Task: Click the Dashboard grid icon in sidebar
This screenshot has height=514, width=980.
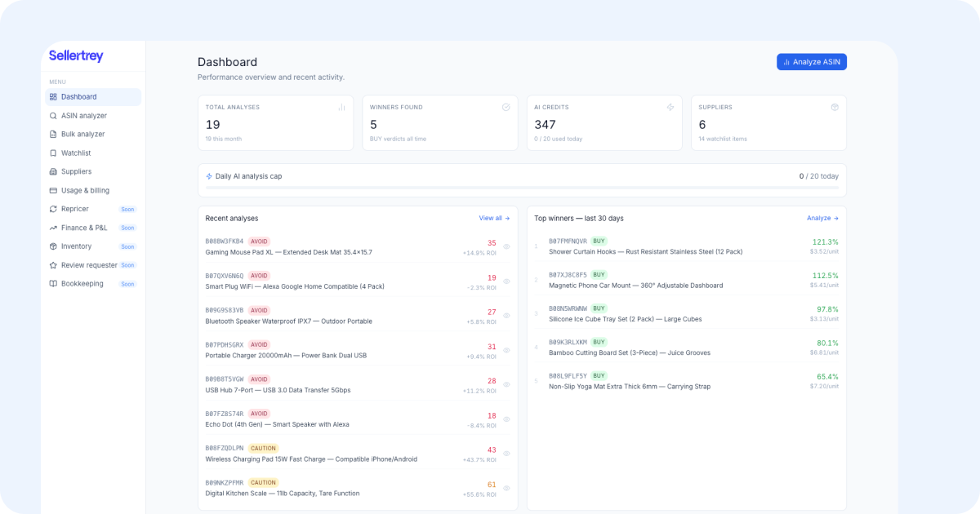Action: (x=53, y=97)
